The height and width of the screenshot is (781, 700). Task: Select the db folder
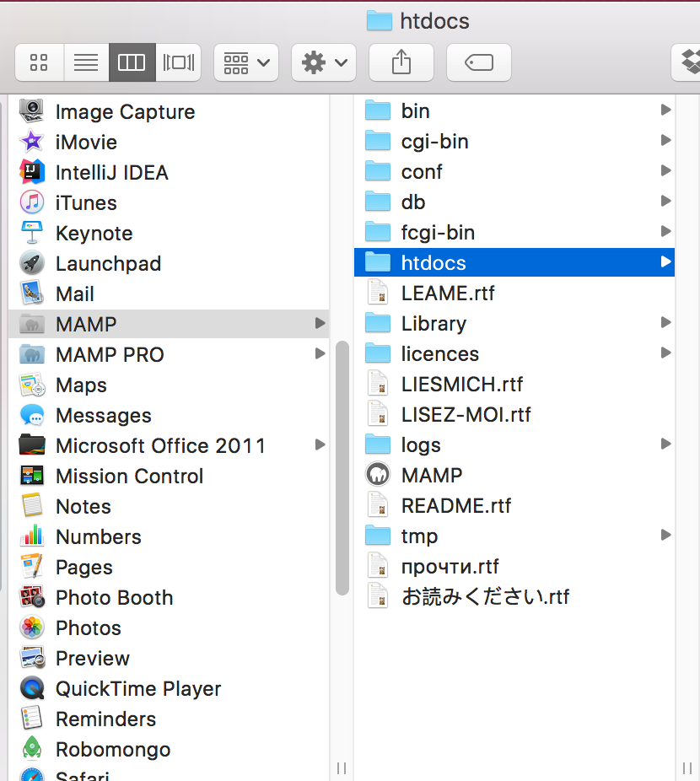coord(514,202)
